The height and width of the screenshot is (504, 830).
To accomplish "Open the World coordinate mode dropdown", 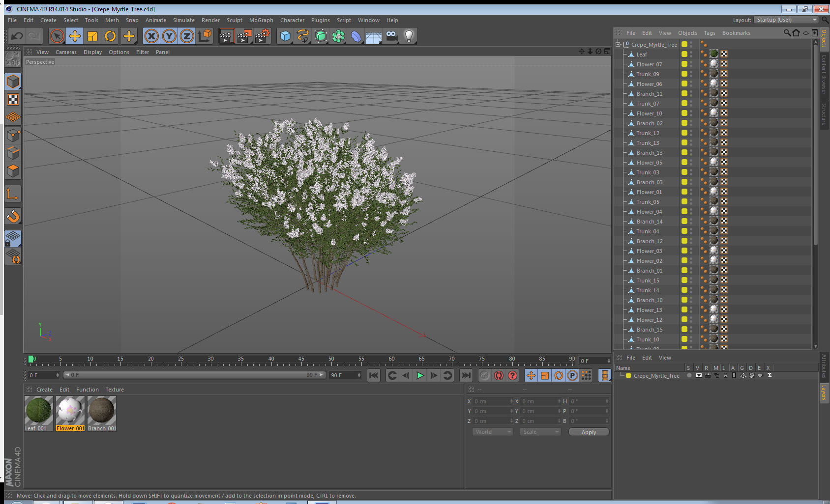I will click(x=493, y=432).
